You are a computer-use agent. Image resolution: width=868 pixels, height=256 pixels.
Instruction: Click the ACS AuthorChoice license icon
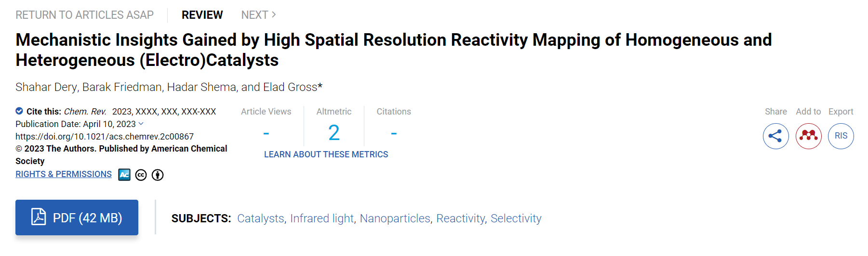coord(124,175)
